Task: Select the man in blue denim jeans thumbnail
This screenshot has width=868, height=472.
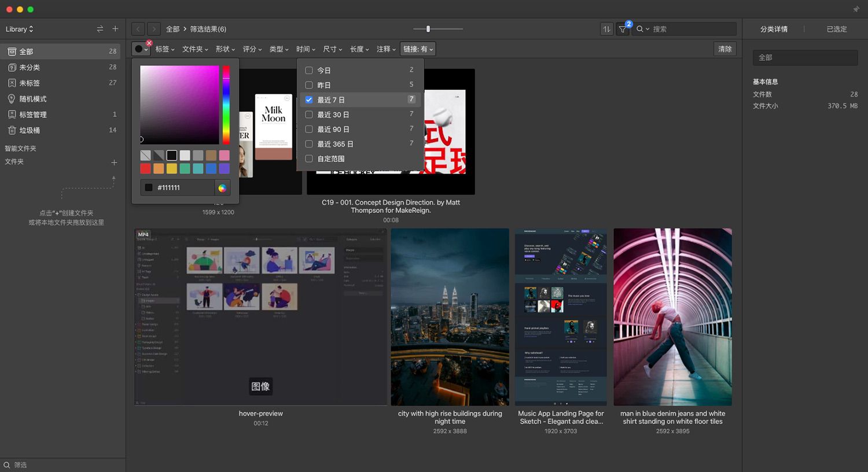Action: pyautogui.click(x=672, y=317)
